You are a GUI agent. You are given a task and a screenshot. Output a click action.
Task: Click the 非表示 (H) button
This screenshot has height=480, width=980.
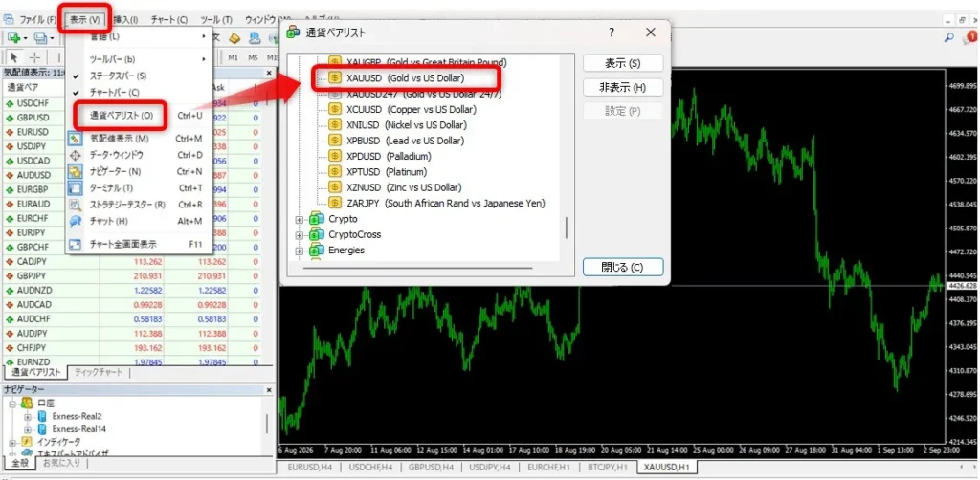[x=622, y=87]
